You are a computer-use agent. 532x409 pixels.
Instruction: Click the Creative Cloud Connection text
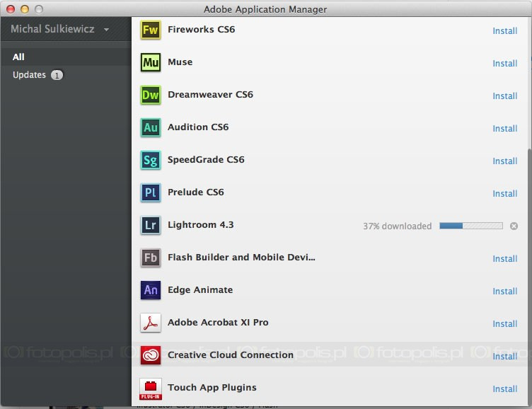231,355
